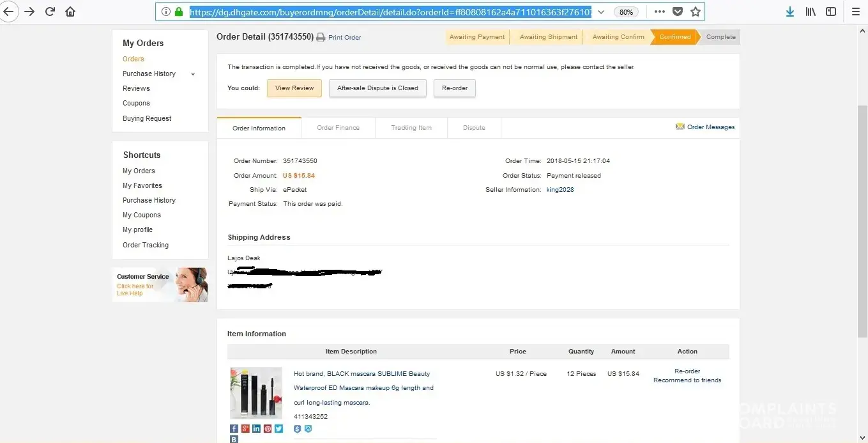Open the mascara product title link
This screenshot has width=868, height=443.
[x=363, y=388]
